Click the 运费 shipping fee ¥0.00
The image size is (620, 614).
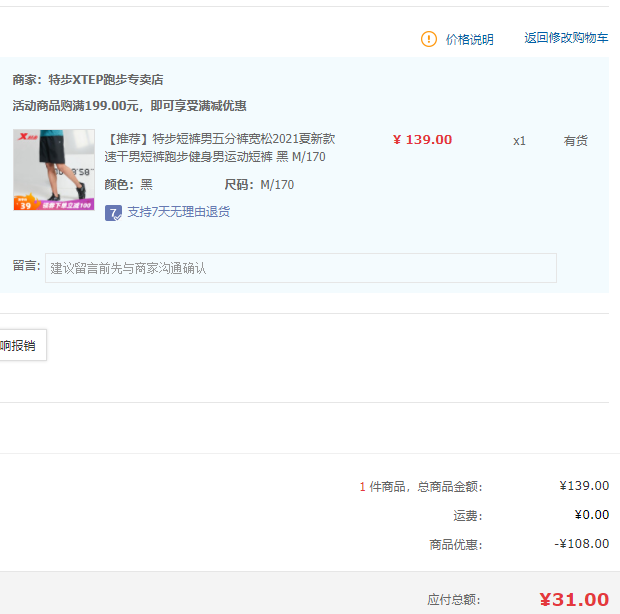(x=592, y=514)
